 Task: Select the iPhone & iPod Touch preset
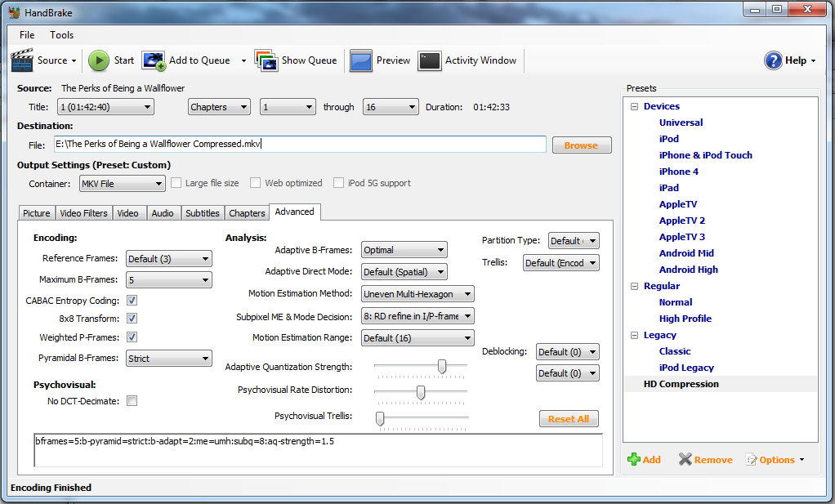click(706, 155)
